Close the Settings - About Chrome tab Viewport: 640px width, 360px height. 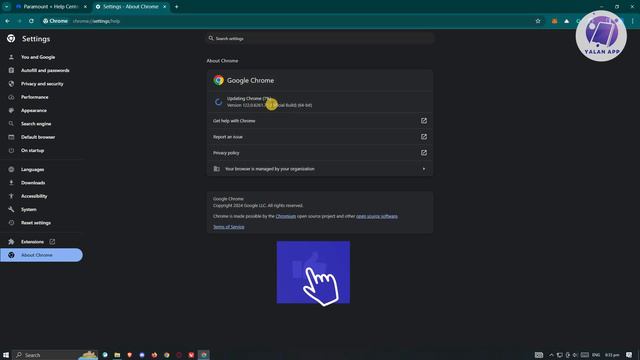pyautogui.click(x=164, y=7)
